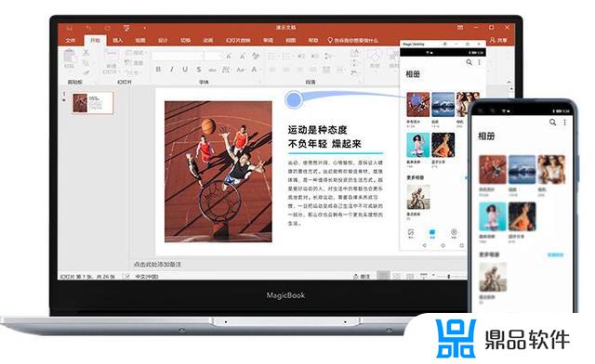Screen dimensions: 595x364
Task: Click the Paste clipboard icon
Action: click(x=69, y=57)
